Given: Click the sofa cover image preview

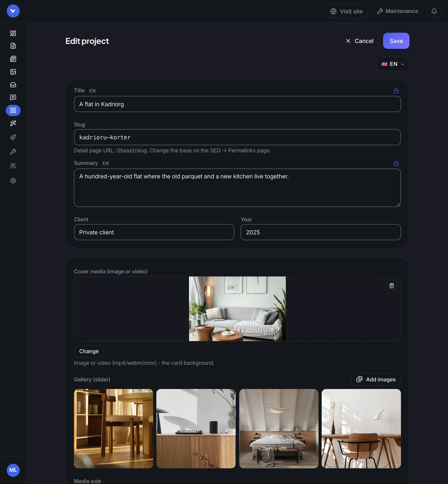Looking at the screenshot, I should click(x=237, y=309).
